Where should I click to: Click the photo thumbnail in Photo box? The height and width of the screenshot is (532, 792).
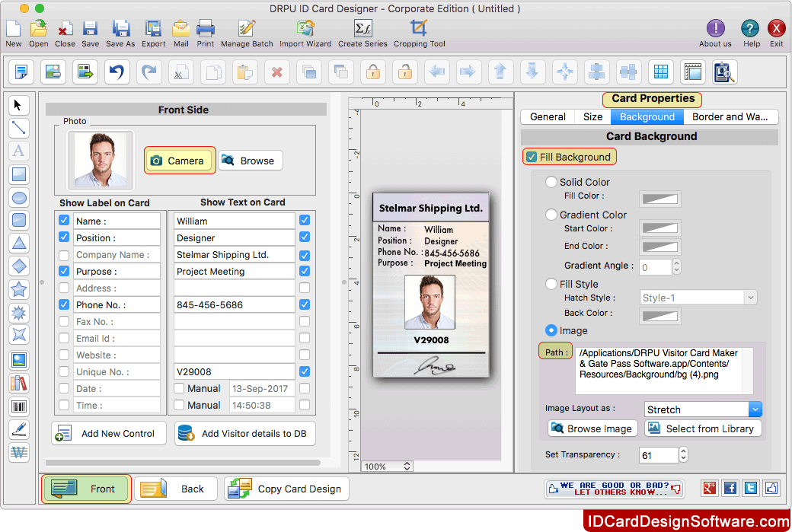(x=101, y=160)
